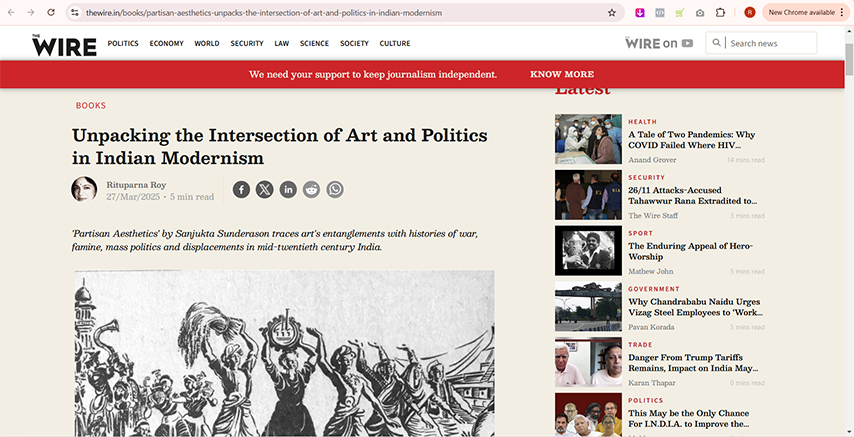Open the Chrome three-dot menu
854x437 pixels.
pos(841,12)
